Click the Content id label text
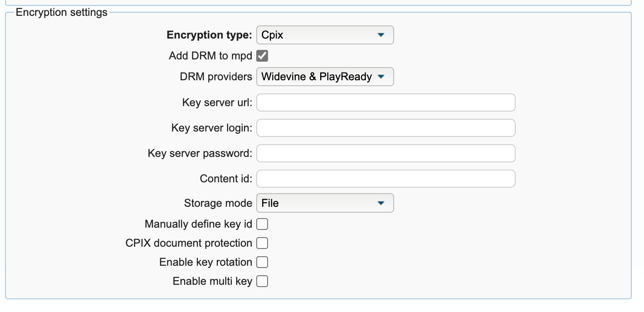The width and height of the screenshot is (644, 312). pos(226,179)
